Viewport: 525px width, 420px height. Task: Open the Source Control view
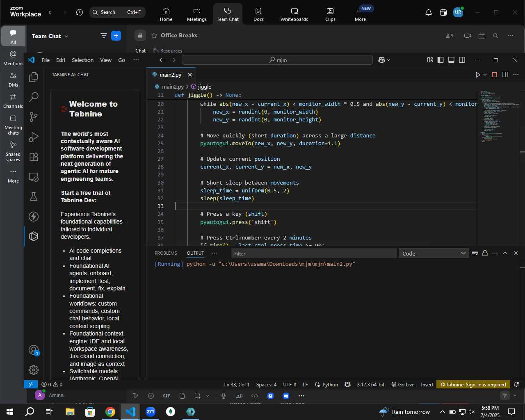[34, 117]
